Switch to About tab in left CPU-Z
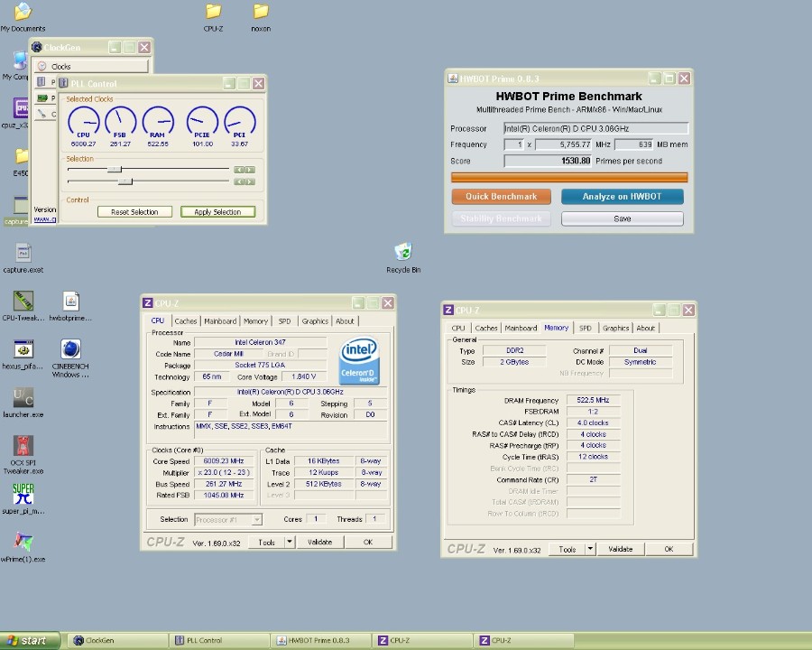 click(x=345, y=321)
